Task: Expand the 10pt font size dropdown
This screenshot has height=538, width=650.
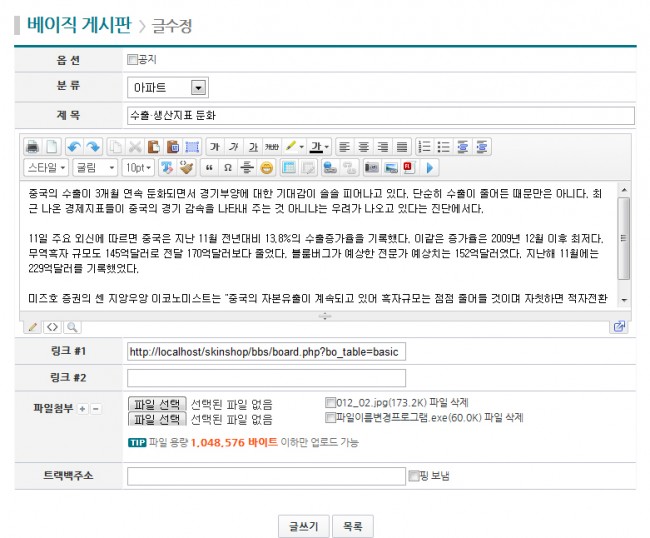Action: point(139,167)
